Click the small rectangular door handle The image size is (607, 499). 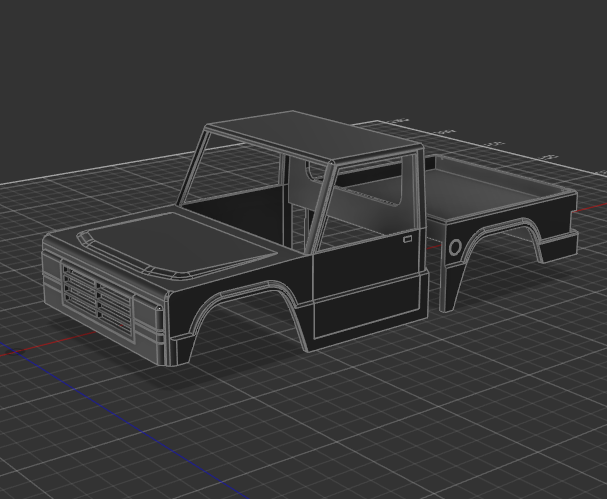[x=407, y=239]
